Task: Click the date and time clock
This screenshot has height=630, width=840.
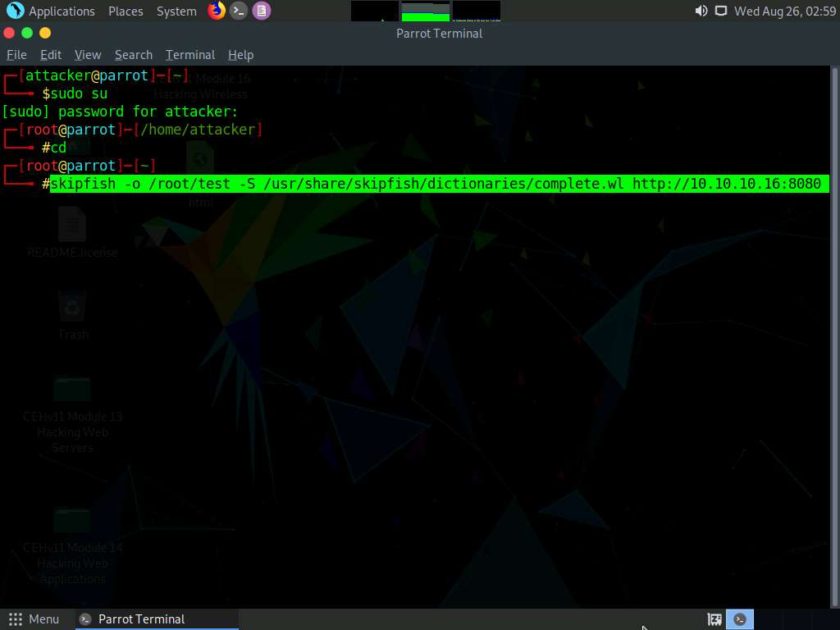Action: 785,11
